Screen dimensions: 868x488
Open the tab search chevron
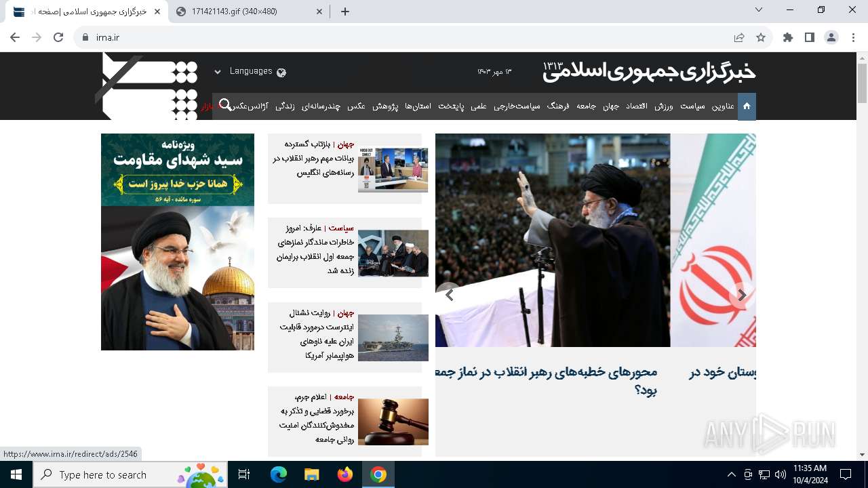759,9
